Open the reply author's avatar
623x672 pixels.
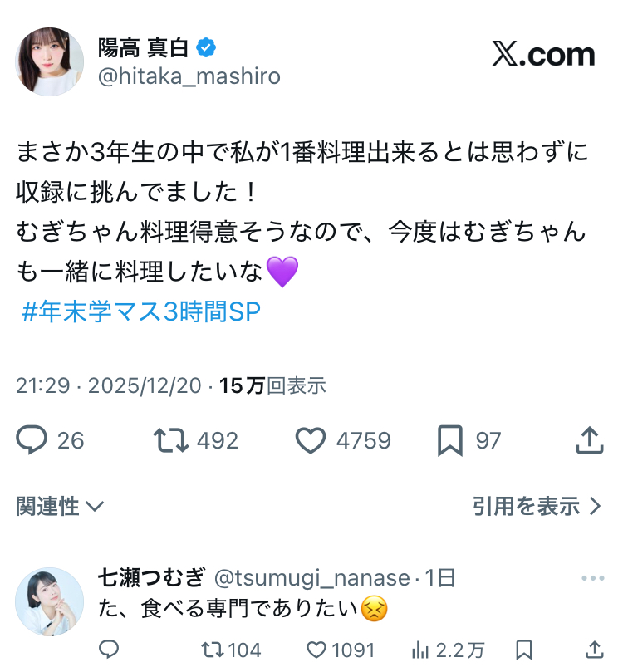pyautogui.click(x=48, y=601)
